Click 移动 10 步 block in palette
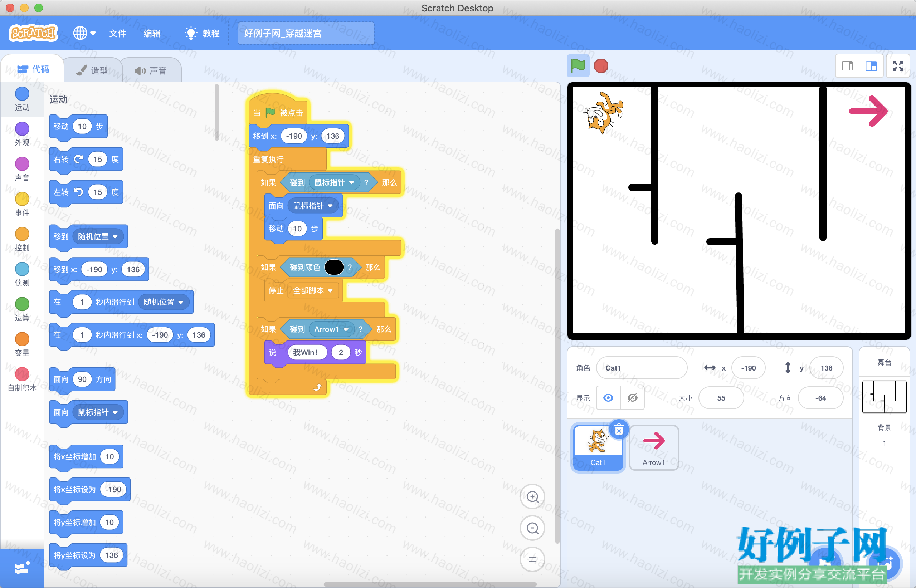916x588 pixels. coord(78,126)
